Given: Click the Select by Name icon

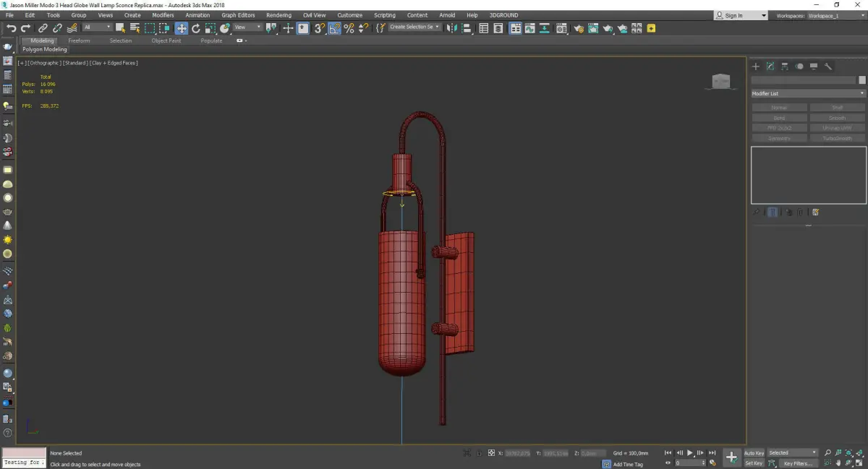Looking at the screenshot, I should coord(135,28).
